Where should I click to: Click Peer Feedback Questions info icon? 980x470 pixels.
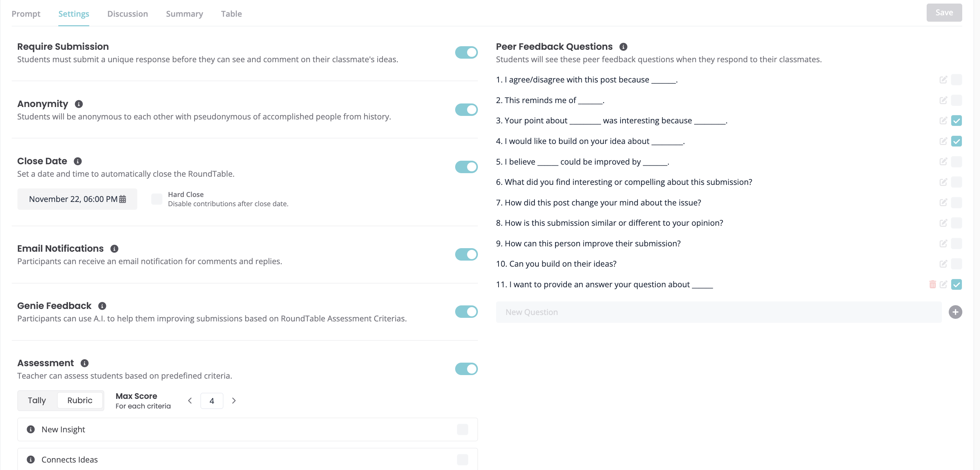coord(623,47)
